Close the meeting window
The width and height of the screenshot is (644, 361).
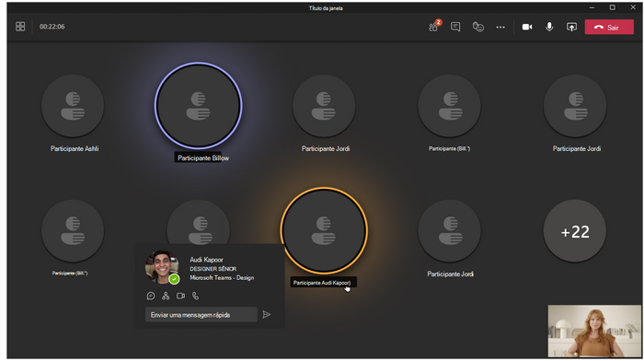633,7
